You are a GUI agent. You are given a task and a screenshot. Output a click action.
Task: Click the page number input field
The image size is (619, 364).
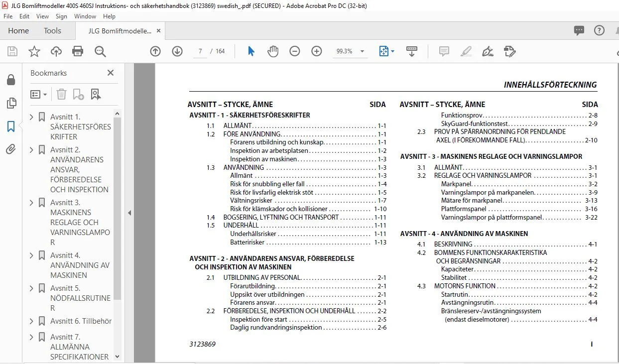point(200,51)
